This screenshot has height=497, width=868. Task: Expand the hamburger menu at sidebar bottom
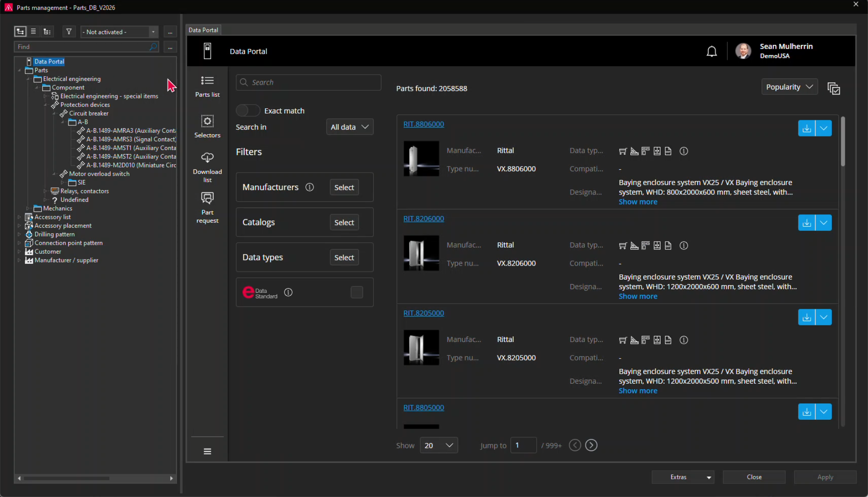click(x=207, y=451)
